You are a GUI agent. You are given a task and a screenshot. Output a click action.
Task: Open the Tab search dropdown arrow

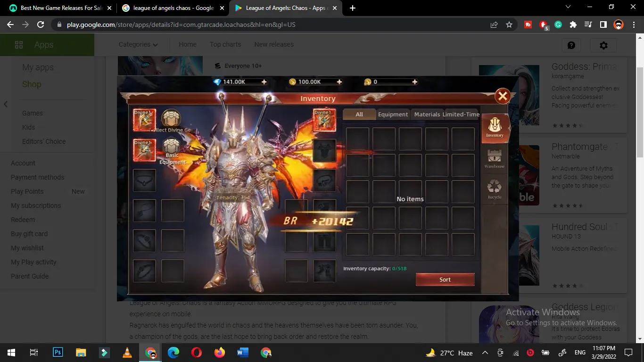point(568,7)
